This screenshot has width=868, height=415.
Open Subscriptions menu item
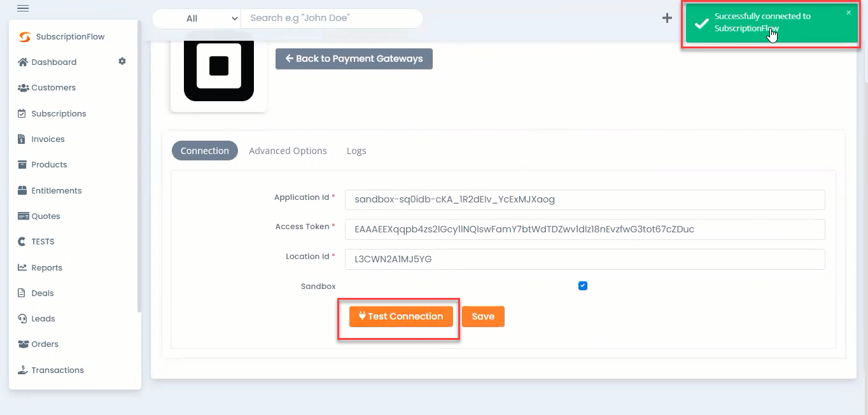click(x=59, y=113)
